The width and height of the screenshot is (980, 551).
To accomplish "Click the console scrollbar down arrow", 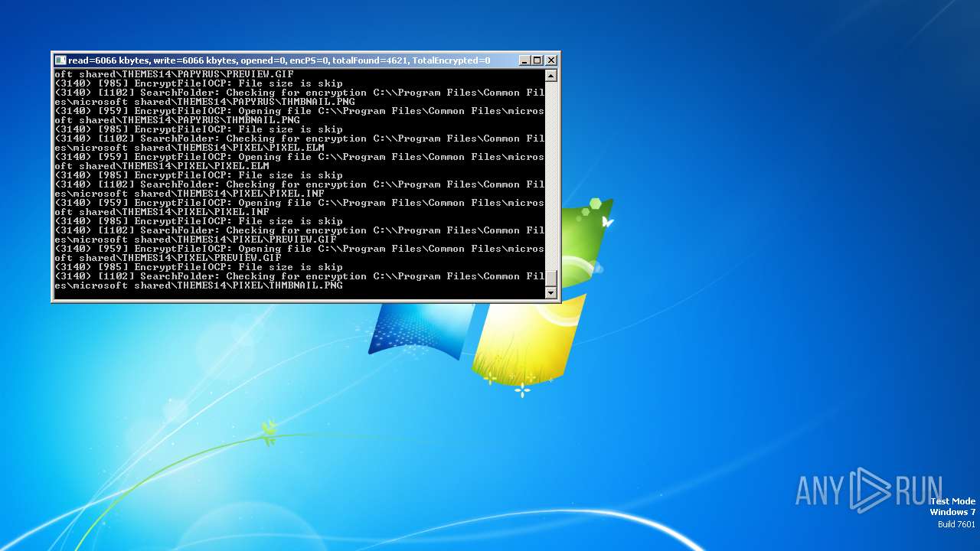I will (550, 293).
